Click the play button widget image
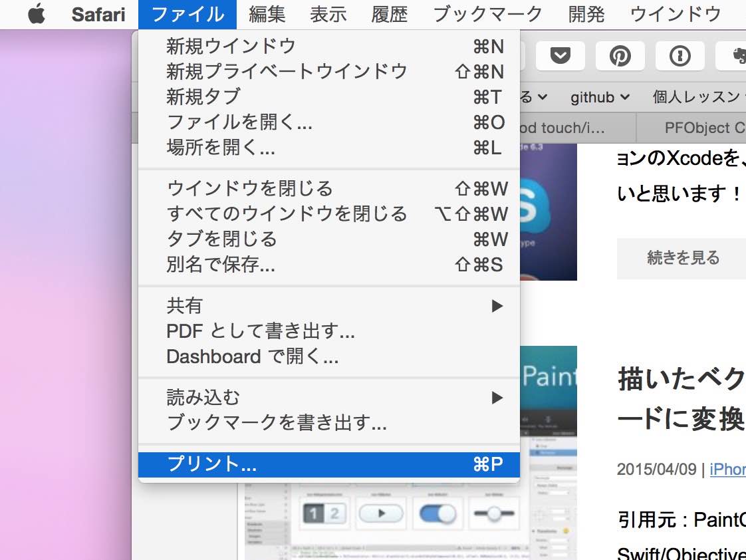The height and width of the screenshot is (560, 746). [381, 513]
